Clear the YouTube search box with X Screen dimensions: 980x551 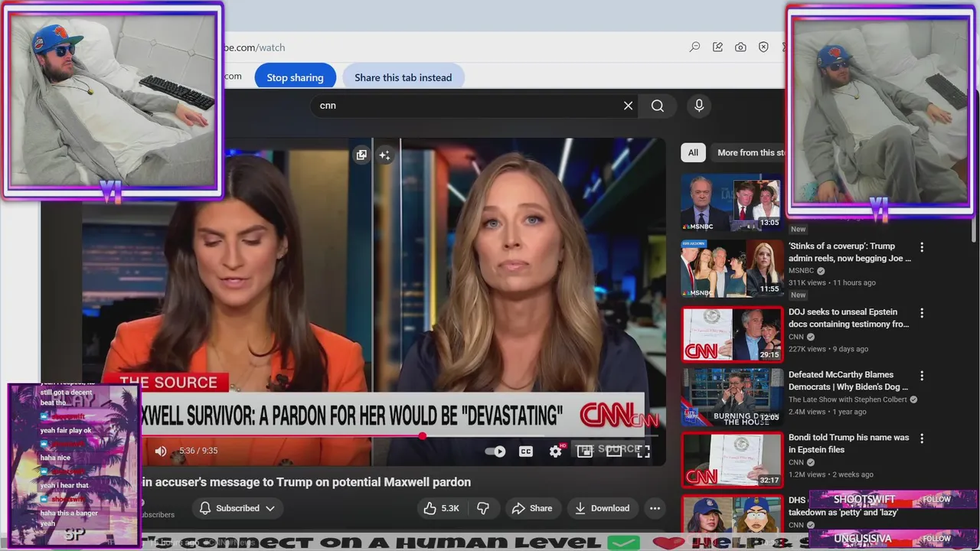(x=628, y=106)
